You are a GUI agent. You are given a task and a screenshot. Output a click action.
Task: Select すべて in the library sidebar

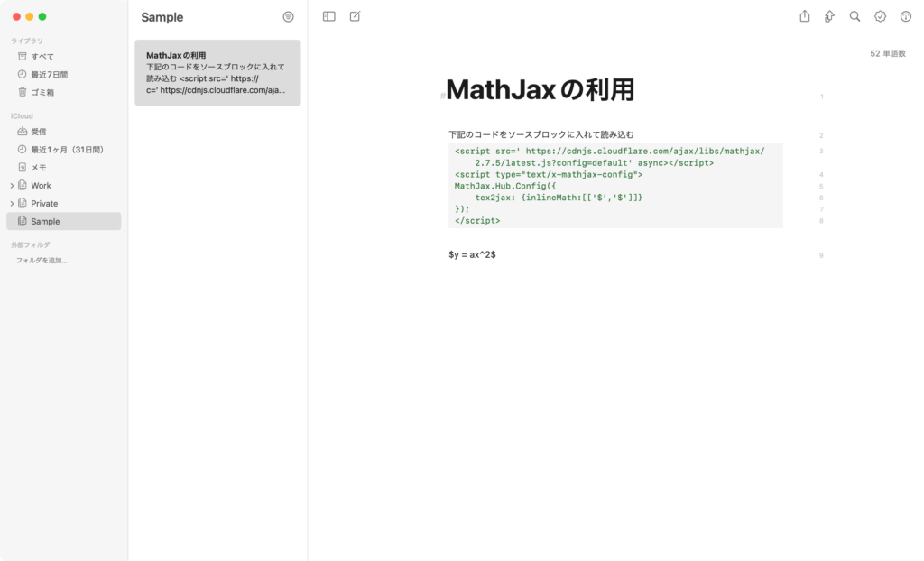point(42,56)
